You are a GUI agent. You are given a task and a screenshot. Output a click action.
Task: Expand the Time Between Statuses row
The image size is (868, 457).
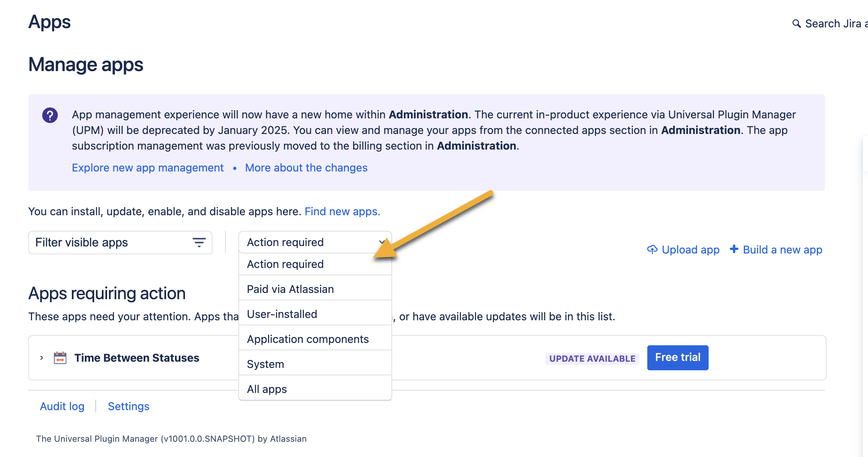(x=42, y=358)
